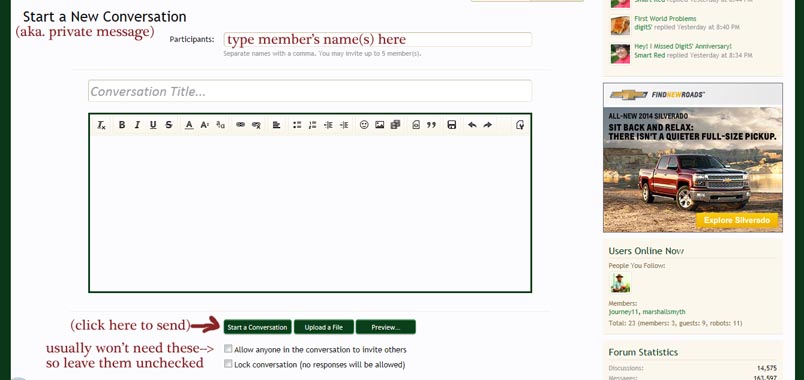This screenshot has height=380, width=804.
Task: Click the Conversation Title field
Action: [x=310, y=91]
